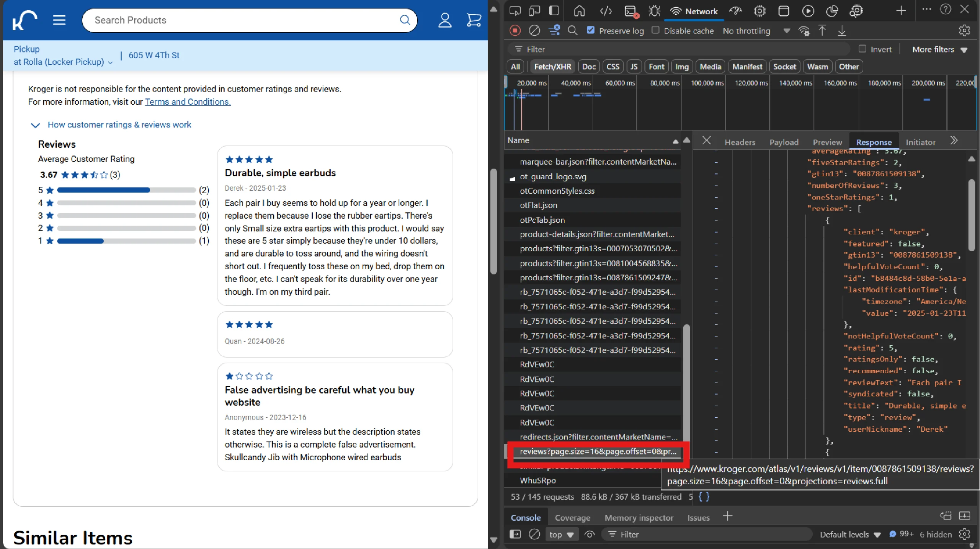Switch to the Headers tab

[740, 142]
